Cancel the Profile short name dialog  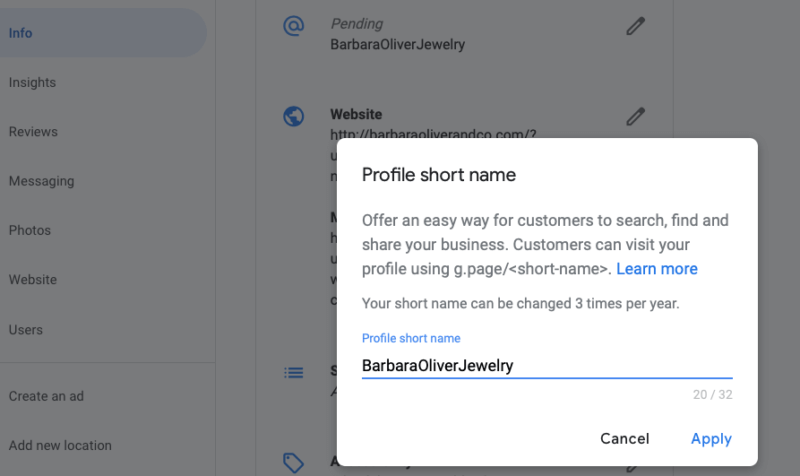point(625,439)
